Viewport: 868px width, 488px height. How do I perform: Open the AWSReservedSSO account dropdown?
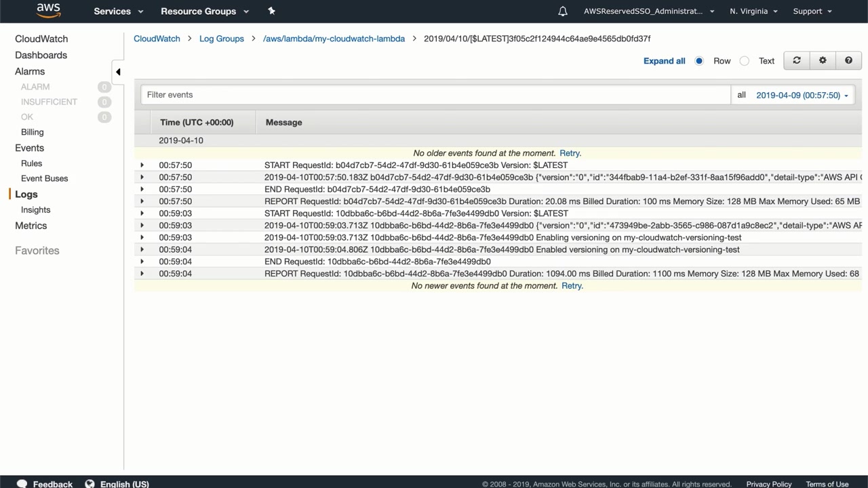click(649, 11)
